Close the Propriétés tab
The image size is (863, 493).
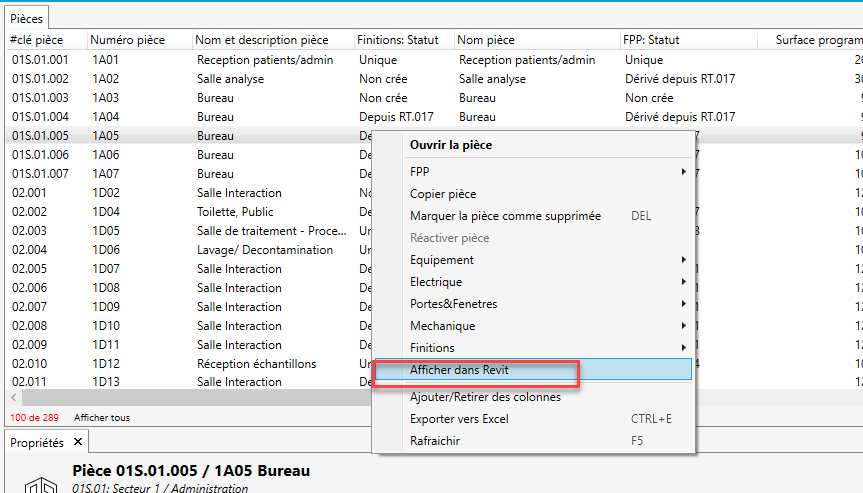pos(79,441)
